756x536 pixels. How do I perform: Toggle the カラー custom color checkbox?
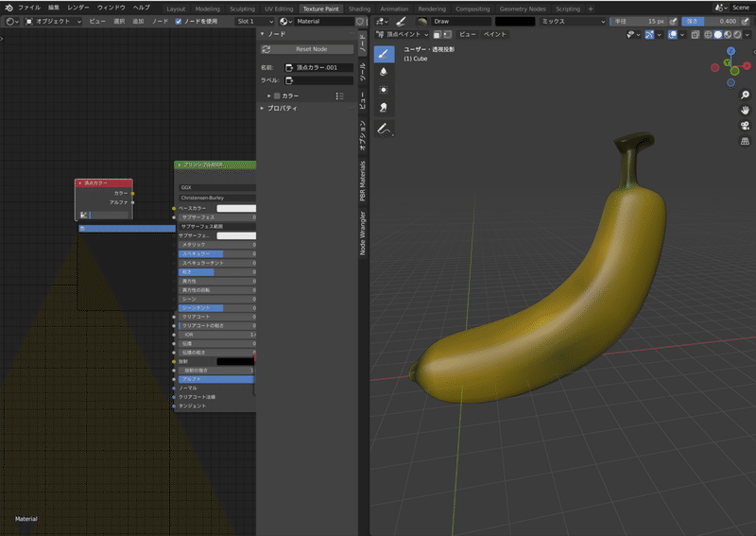click(277, 96)
